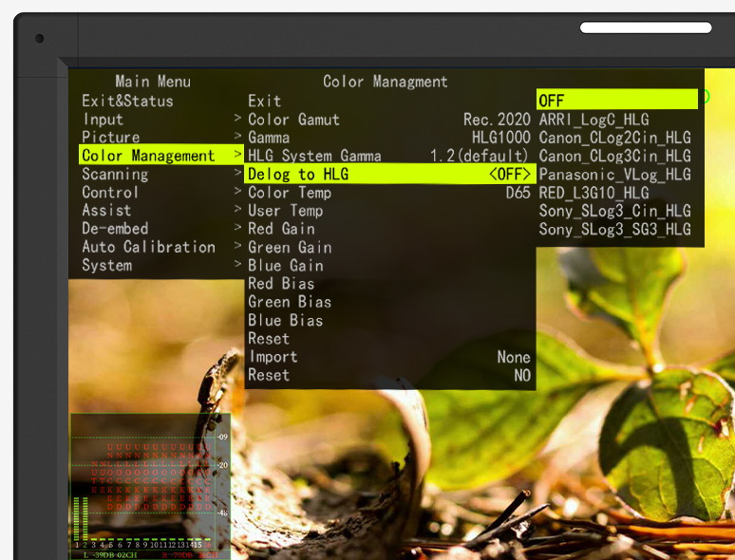
Task: Select the Green Bias row
Action: coord(389,302)
